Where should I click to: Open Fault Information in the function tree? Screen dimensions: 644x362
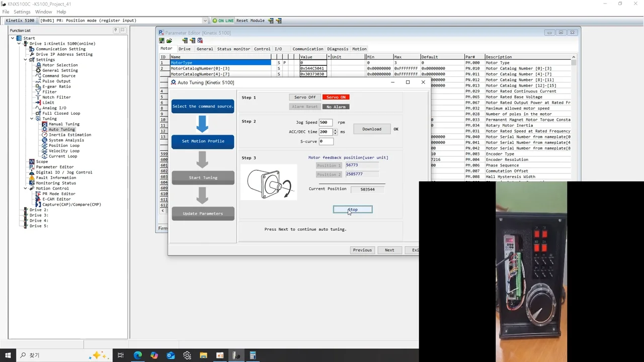tap(55, 177)
